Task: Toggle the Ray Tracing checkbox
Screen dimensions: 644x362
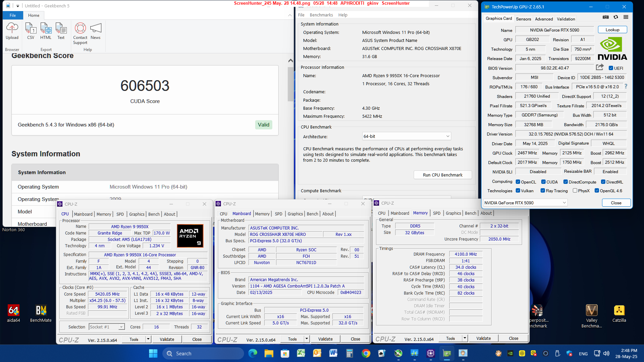Action: [x=543, y=191]
